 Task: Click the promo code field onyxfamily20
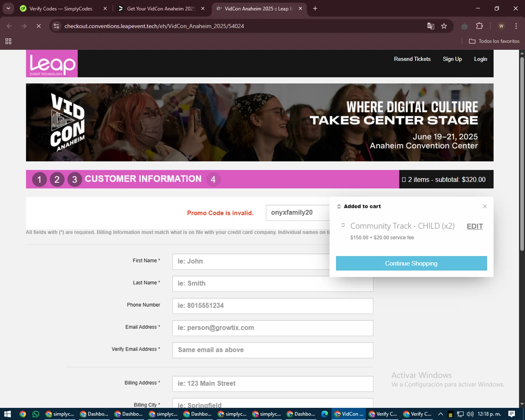[x=298, y=213]
